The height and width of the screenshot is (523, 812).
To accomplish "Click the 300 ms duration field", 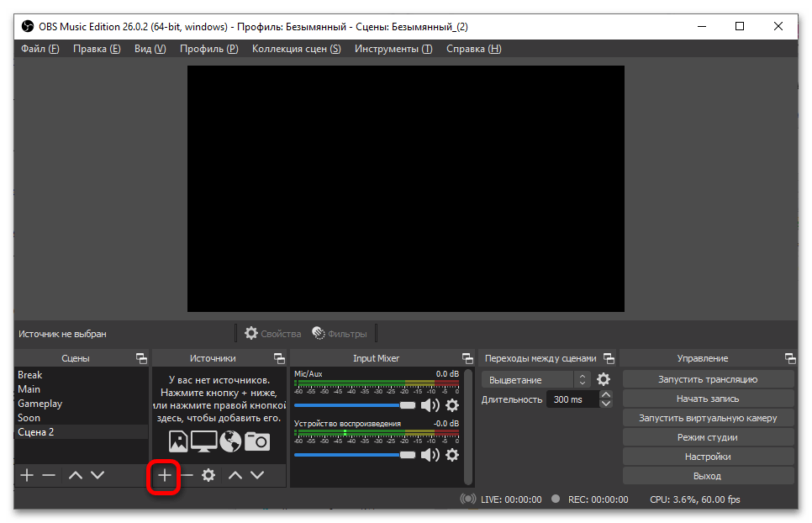I will coord(572,399).
